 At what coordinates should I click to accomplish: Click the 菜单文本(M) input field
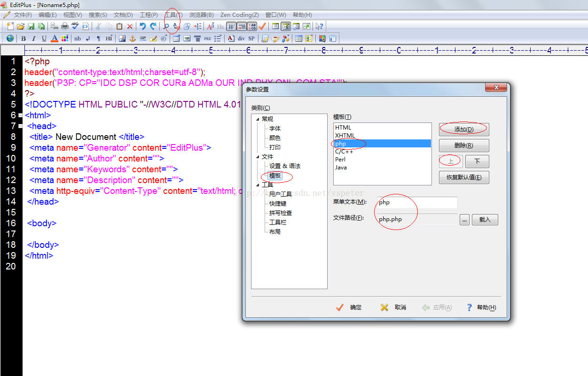417,202
